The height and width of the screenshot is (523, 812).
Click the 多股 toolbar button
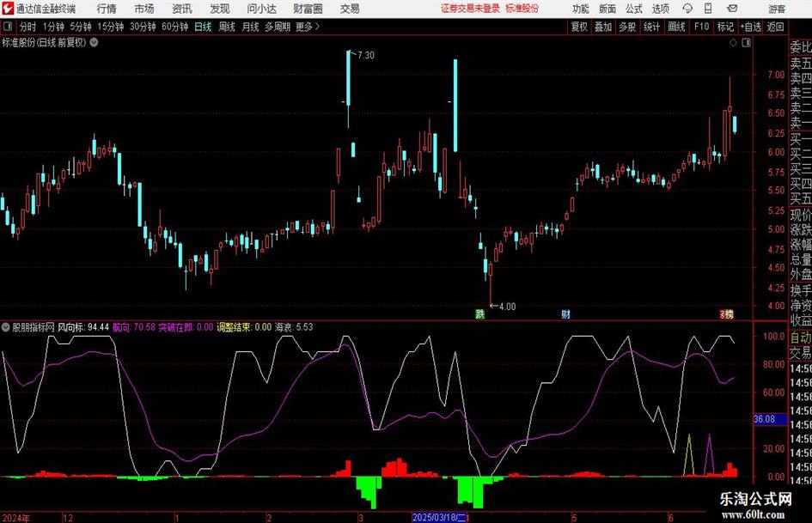click(x=627, y=27)
